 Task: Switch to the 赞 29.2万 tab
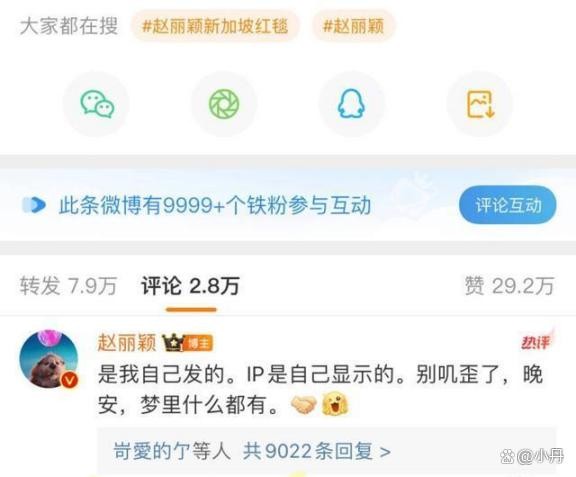click(509, 286)
